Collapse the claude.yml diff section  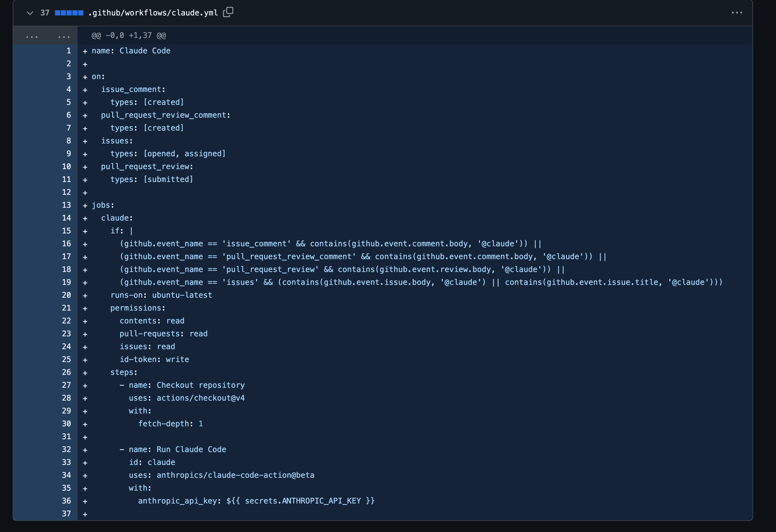pos(30,13)
